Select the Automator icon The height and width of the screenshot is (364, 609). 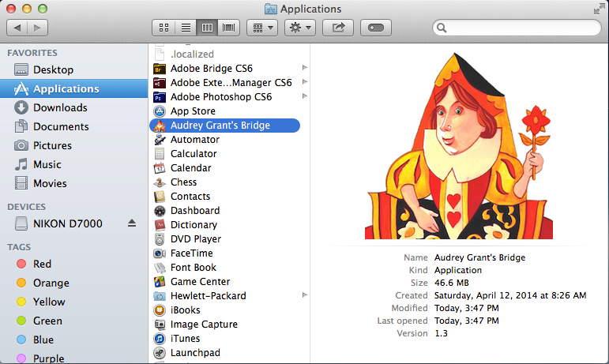coord(160,140)
